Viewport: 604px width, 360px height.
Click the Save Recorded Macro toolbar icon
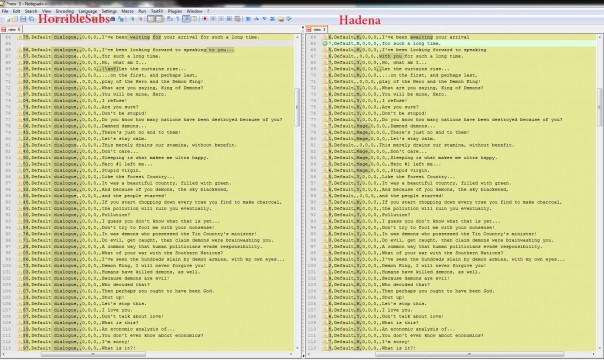pos(238,19)
